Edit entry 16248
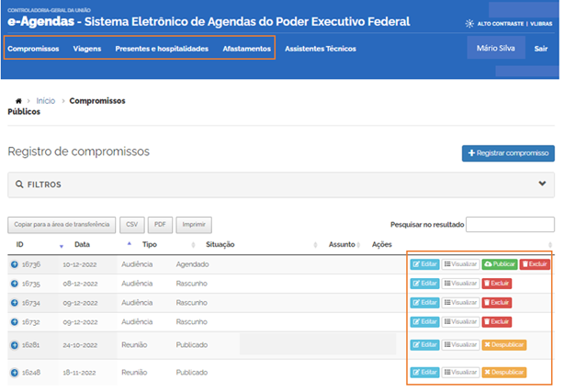Screen dimensions: 564x392 click(x=425, y=373)
